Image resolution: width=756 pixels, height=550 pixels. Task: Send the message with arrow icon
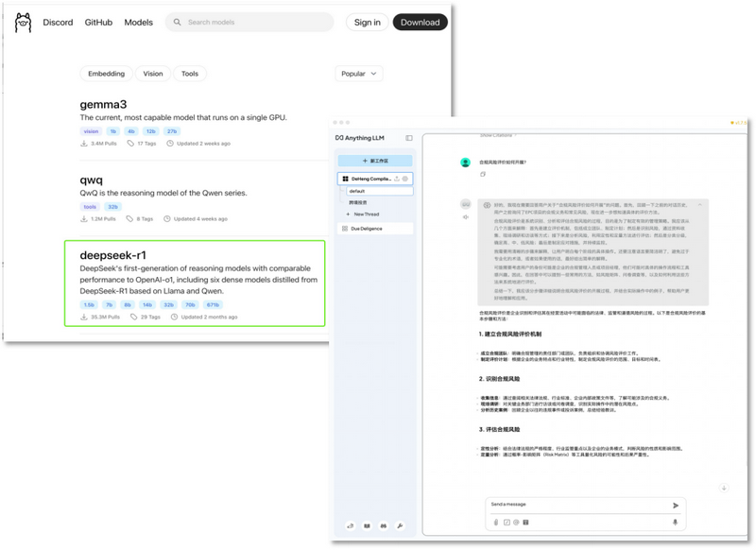click(x=676, y=506)
